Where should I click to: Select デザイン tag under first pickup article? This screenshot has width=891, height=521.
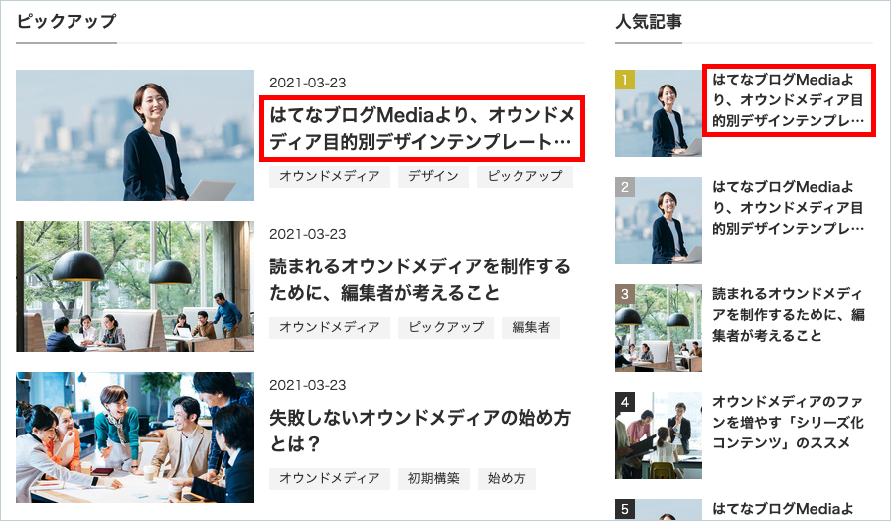433,176
